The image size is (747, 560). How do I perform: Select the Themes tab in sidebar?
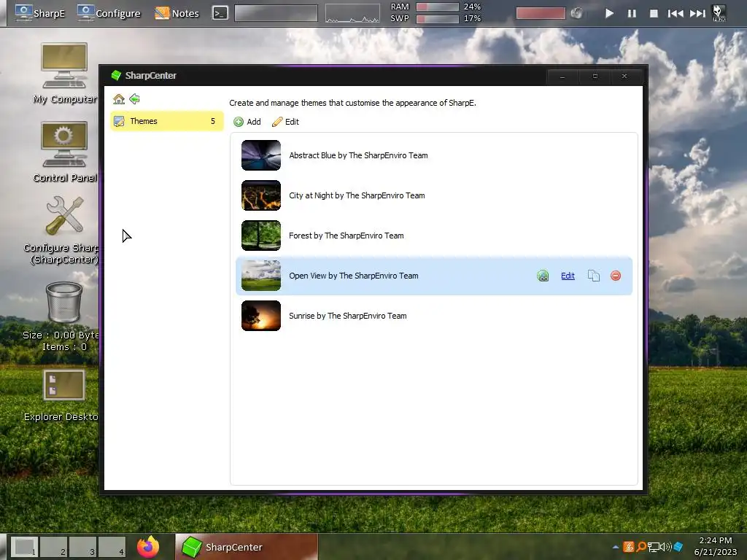pos(167,121)
